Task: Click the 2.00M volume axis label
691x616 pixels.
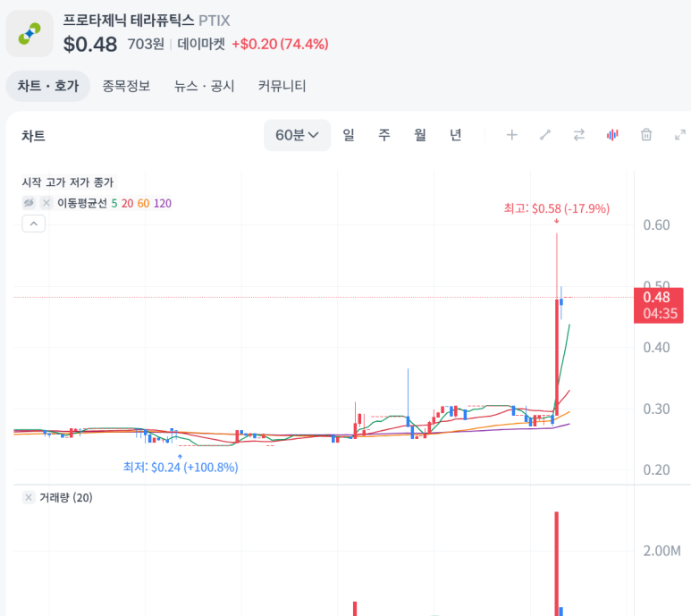Action: click(x=662, y=551)
